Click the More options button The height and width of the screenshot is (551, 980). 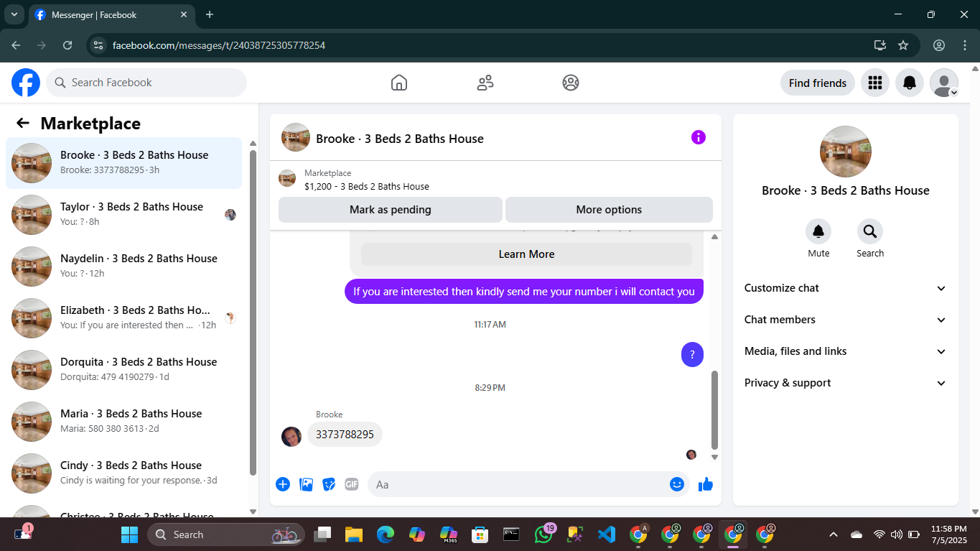609,210
